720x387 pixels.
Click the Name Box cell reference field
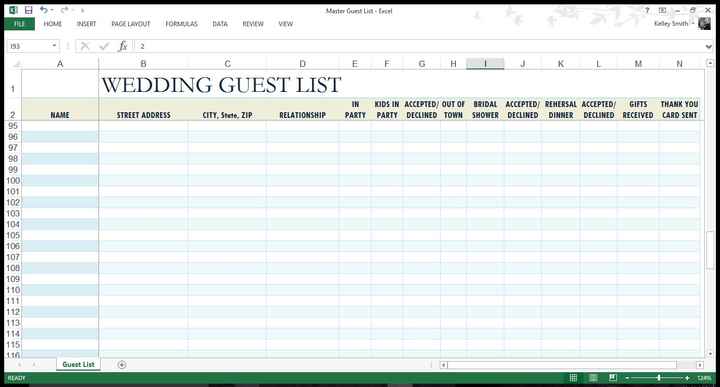pyautogui.click(x=28, y=46)
